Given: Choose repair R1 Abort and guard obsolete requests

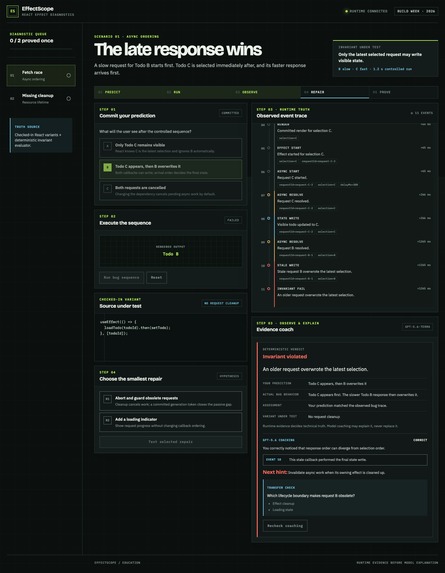Looking at the screenshot, I should pyautogui.click(x=171, y=401).
